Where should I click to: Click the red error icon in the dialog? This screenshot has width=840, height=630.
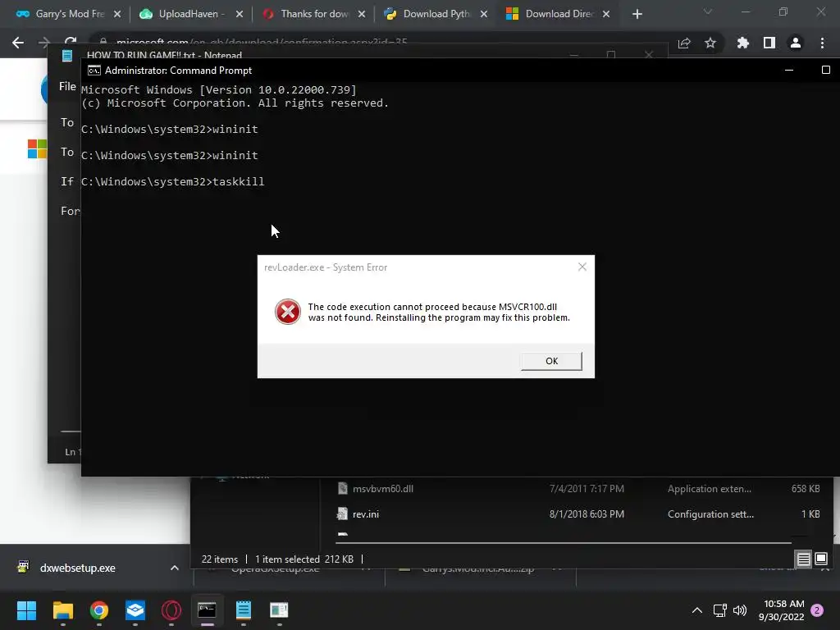(x=288, y=312)
